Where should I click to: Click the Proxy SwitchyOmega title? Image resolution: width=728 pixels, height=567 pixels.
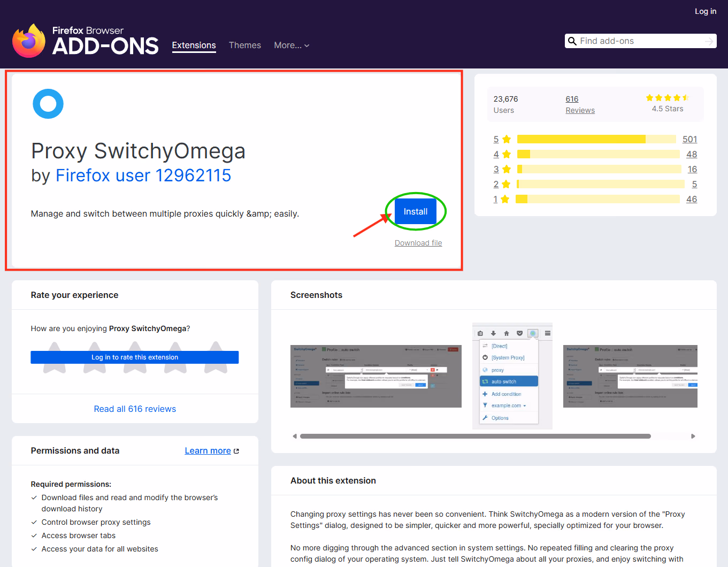click(138, 151)
